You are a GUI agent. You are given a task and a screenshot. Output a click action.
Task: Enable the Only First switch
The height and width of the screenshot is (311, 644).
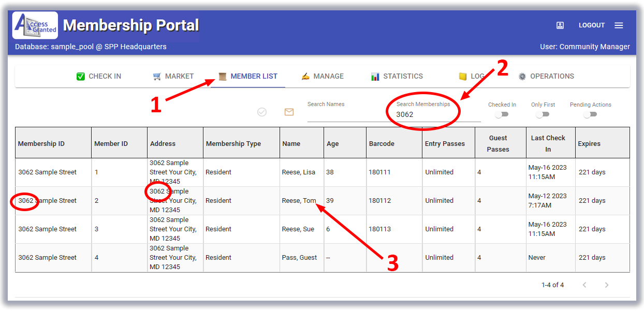point(542,115)
